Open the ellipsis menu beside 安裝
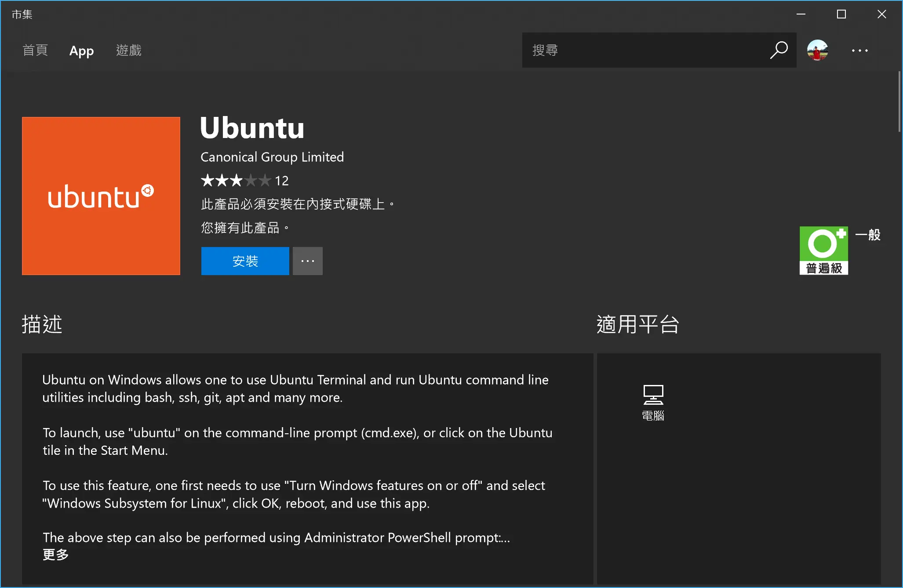Screen dimensions: 903x588 pos(308,261)
